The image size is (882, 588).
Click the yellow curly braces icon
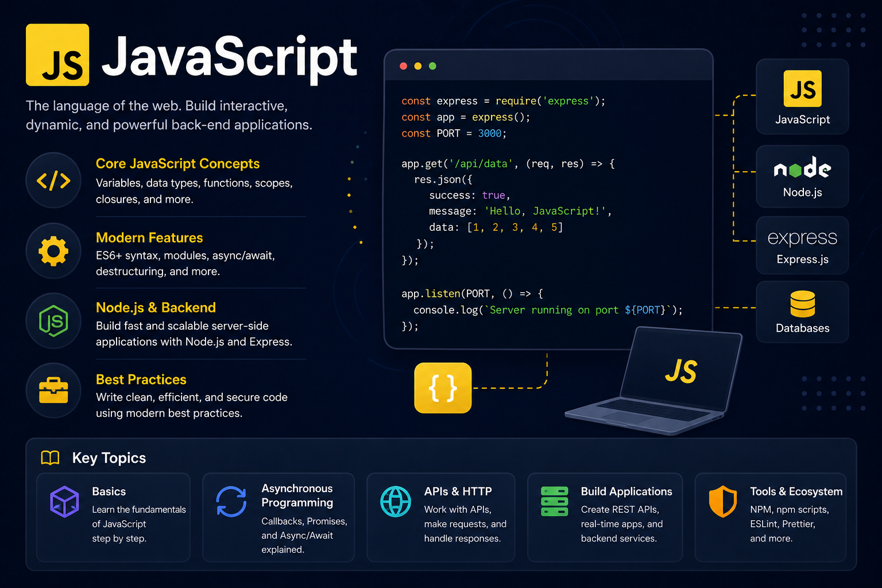(x=443, y=388)
